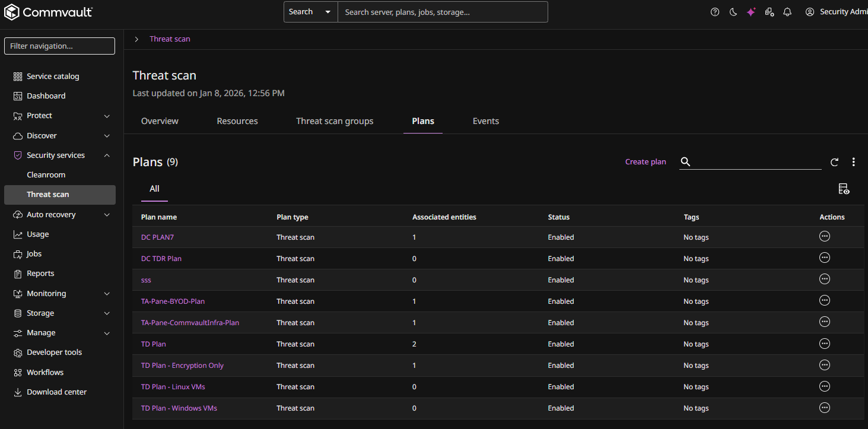This screenshot has height=429, width=868.
Task: Refresh the Plans table
Action: click(834, 162)
